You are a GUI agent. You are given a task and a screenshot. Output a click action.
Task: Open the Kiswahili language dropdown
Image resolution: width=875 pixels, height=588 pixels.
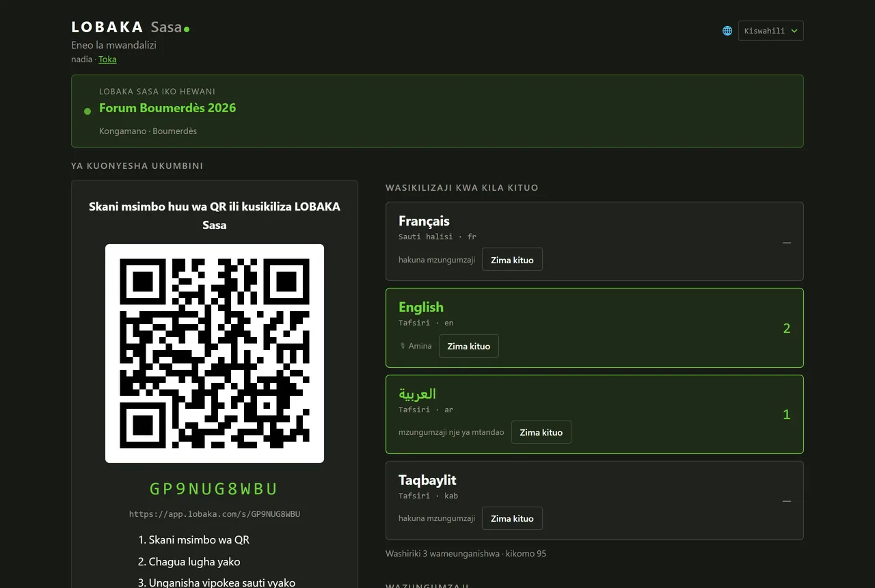pyautogui.click(x=770, y=31)
